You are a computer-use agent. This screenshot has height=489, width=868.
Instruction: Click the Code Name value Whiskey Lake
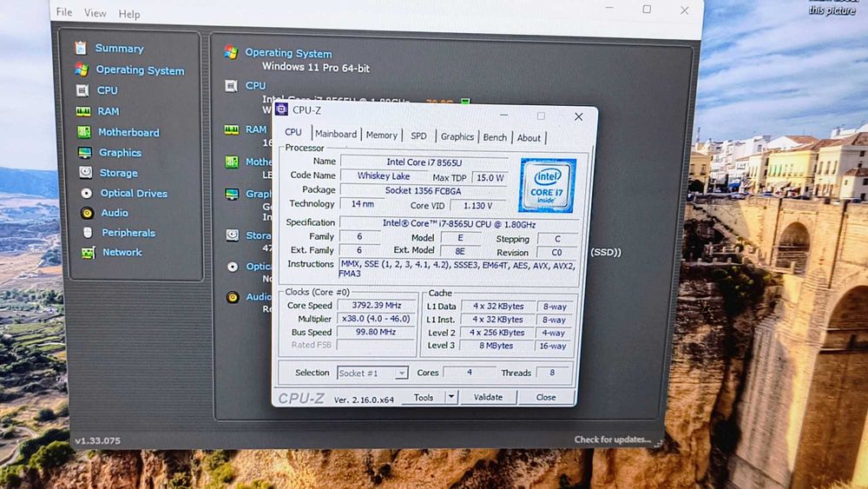(x=383, y=176)
